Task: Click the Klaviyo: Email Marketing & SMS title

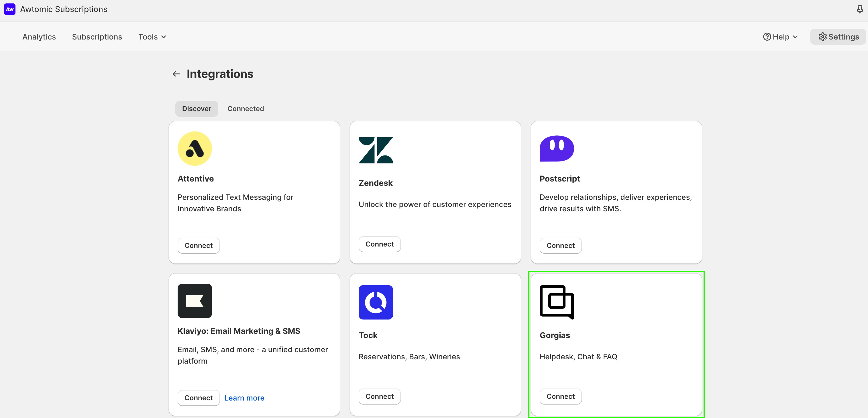Action: [x=239, y=331]
